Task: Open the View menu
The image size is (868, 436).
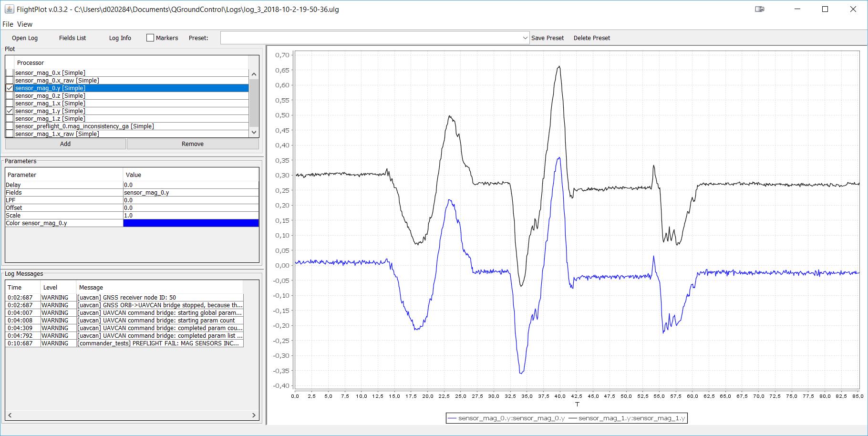Action: click(x=24, y=24)
